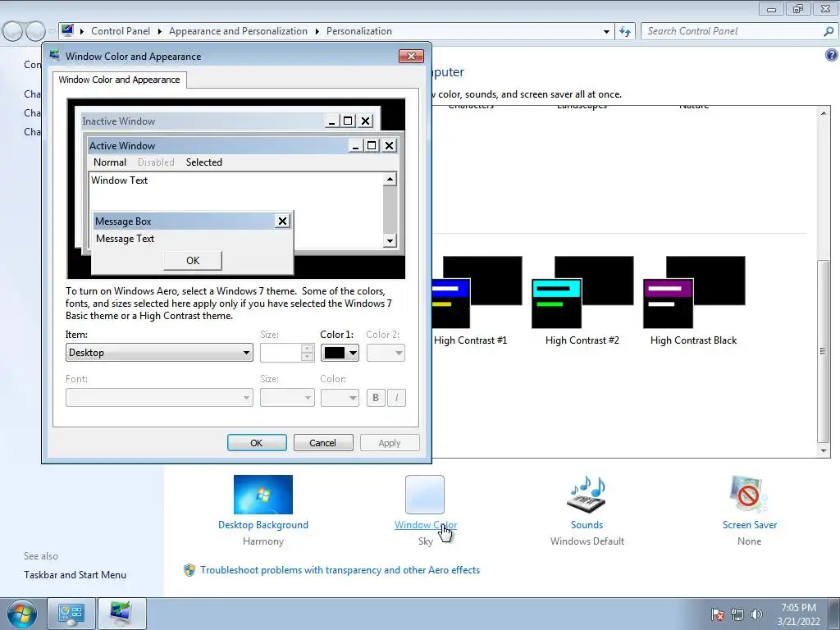Close the Window Color and Appearance dialog
This screenshot has width=840, height=630.
411,57
